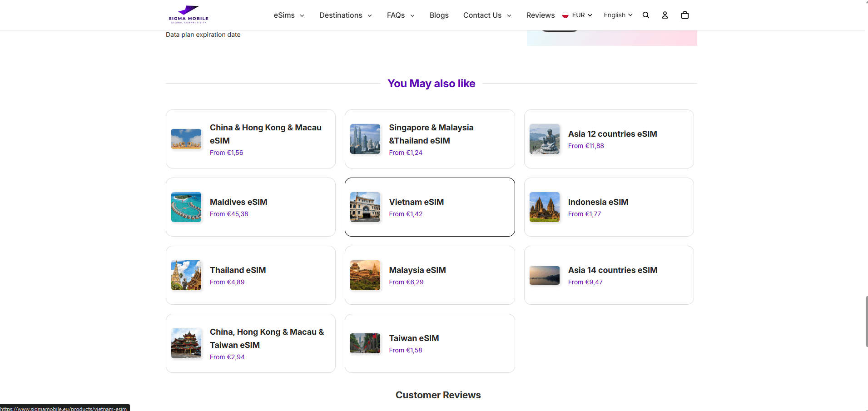868x411 pixels.
Task: Expand the FAQs dropdown menu
Action: (x=401, y=15)
